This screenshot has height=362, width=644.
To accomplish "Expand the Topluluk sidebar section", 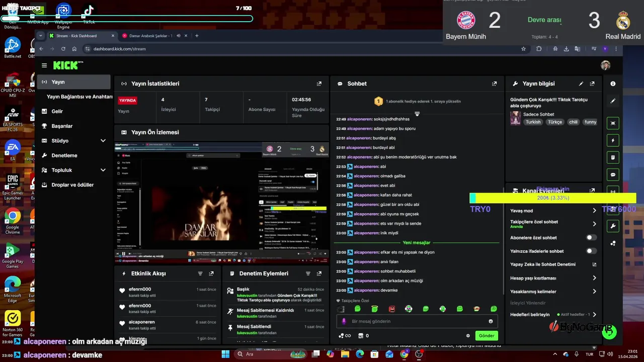I will [x=103, y=170].
